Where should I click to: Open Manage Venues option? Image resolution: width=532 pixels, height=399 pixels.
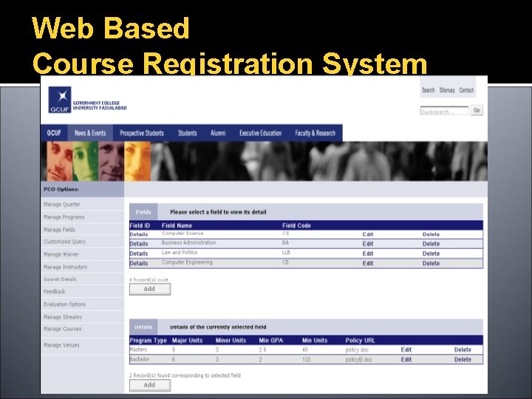pyautogui.click(x=61, y=345)
